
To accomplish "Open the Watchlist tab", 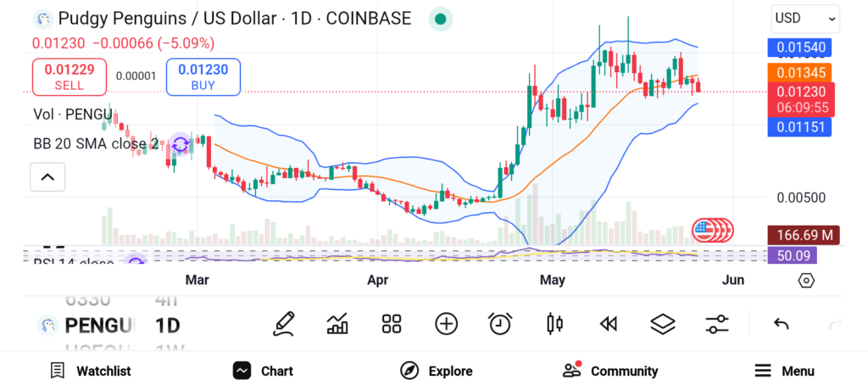I will [x=90, y=371].
